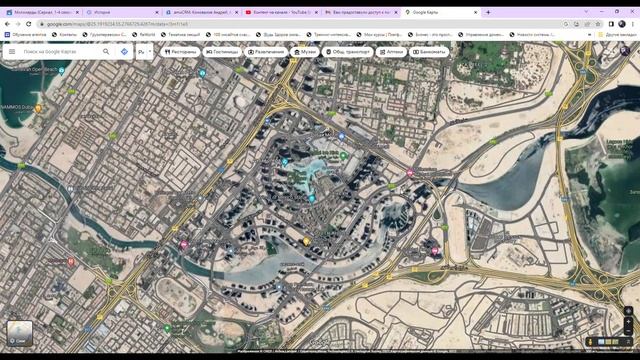
Task: Zoom in with the plus button
Action: (628, 322)
